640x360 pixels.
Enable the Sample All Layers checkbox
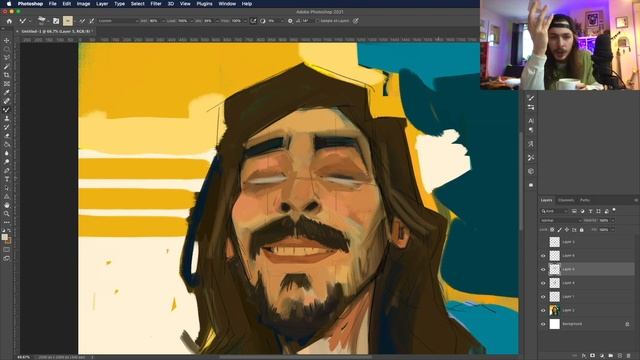318,21
